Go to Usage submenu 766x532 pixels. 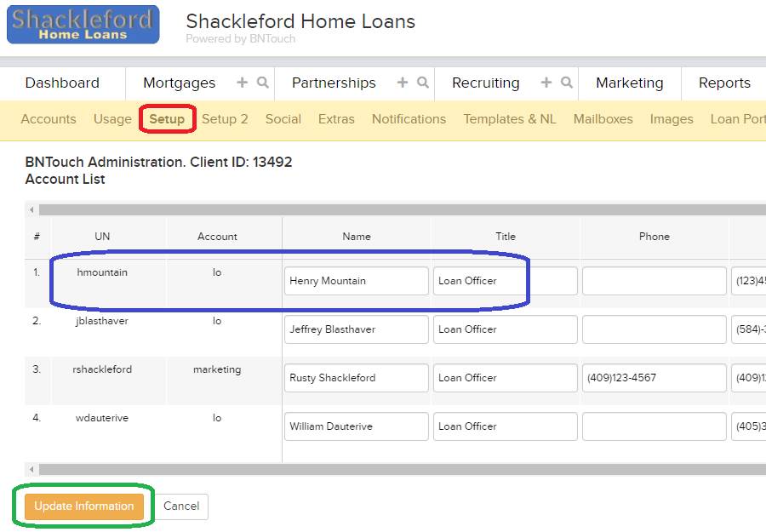pos(112,119)
